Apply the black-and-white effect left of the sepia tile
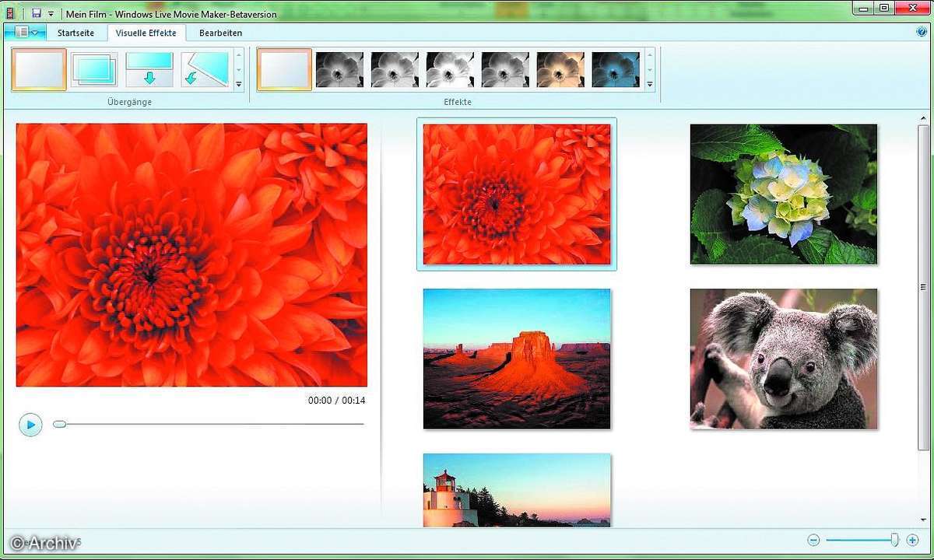This screenshot has width=934, height=560. 505,70
